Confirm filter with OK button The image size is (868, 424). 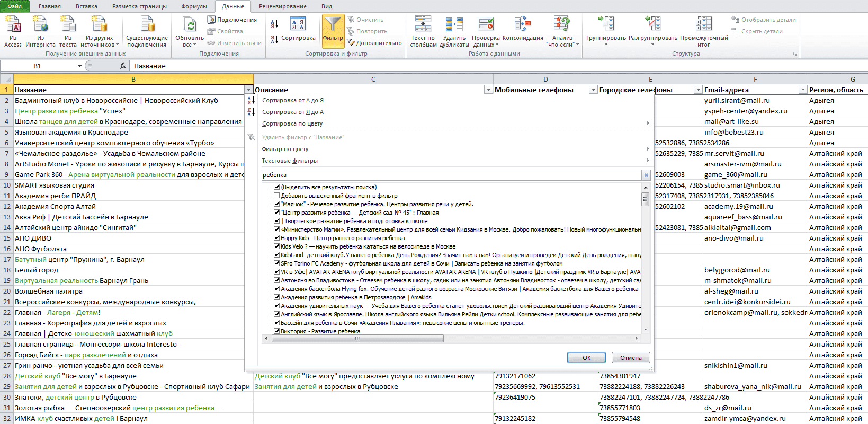coord(586,358)
